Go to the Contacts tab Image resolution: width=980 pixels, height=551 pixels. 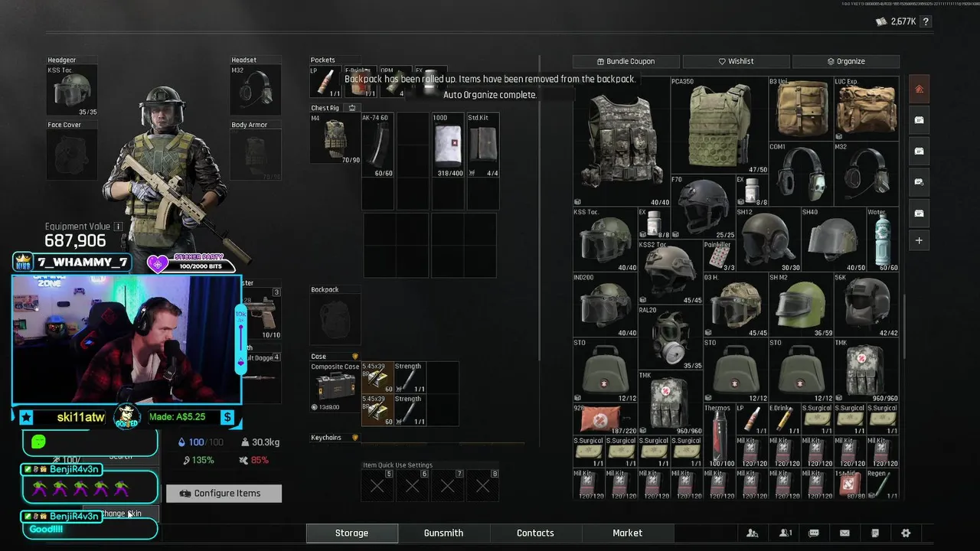click(535, 533)
